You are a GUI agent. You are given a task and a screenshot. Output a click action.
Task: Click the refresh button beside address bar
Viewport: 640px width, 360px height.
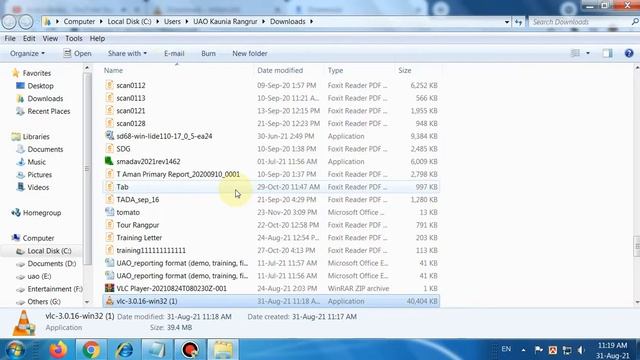518,22
